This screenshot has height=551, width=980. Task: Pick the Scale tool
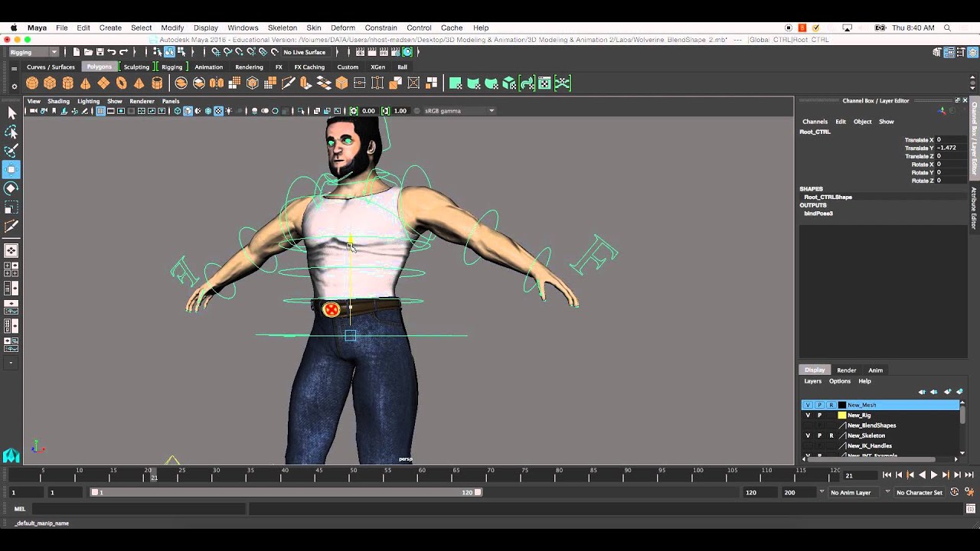[11, 207]
